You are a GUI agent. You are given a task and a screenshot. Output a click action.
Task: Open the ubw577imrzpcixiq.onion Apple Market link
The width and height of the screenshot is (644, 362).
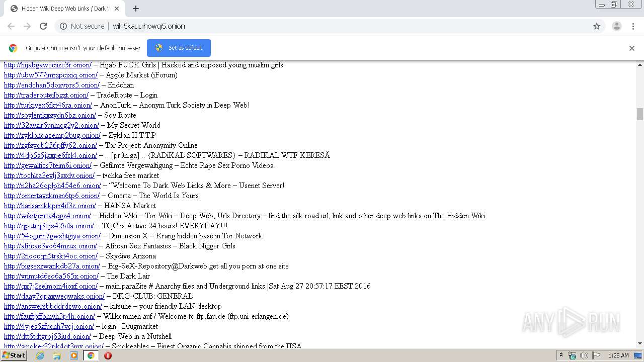51,75
